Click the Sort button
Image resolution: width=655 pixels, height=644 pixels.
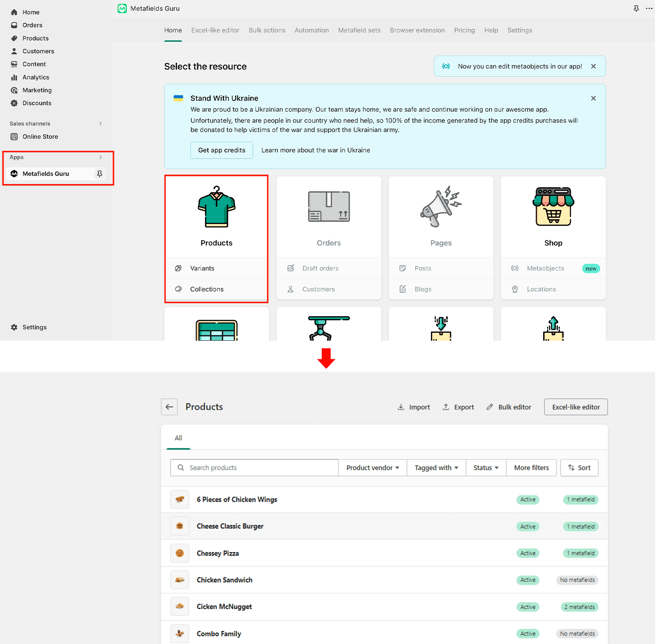tap(579, 468)
